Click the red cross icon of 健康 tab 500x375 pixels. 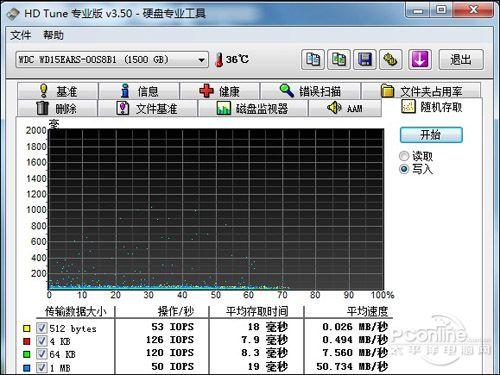206,91
